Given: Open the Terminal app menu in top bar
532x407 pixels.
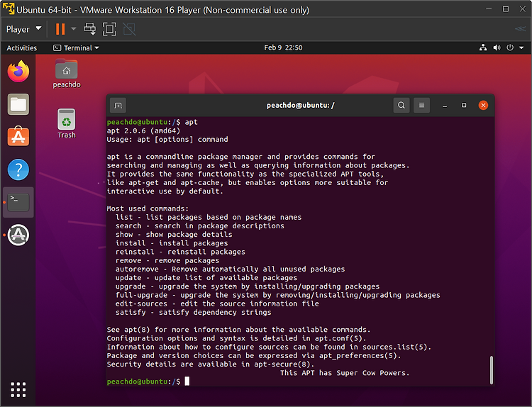Looking at the screenshot, I should (76, 48).
